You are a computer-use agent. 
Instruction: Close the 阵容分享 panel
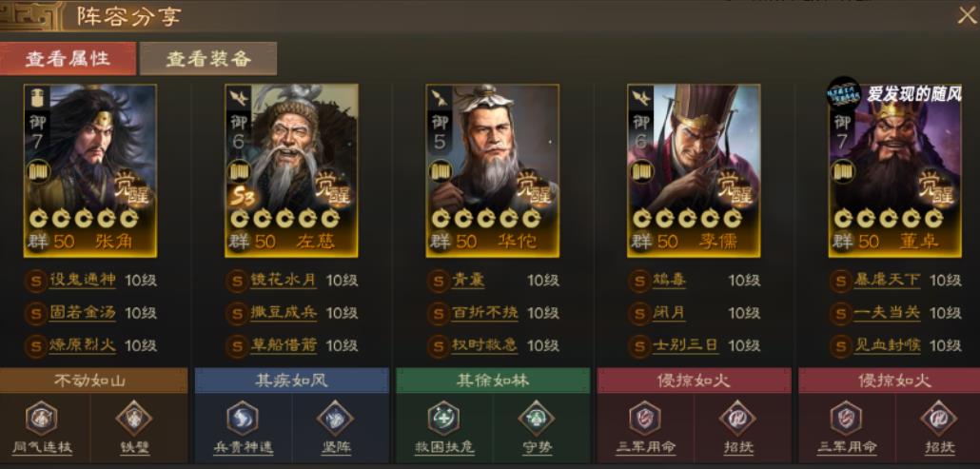(966, 15)
